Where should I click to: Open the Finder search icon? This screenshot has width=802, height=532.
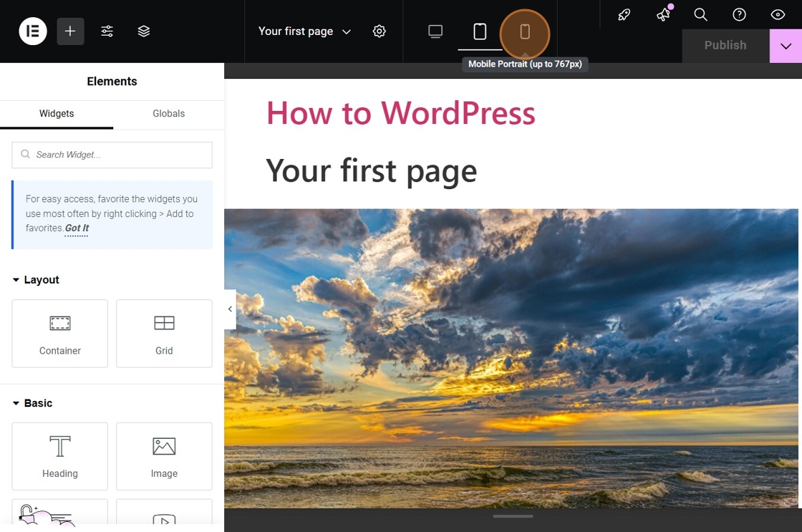click(x=701, y=14)
